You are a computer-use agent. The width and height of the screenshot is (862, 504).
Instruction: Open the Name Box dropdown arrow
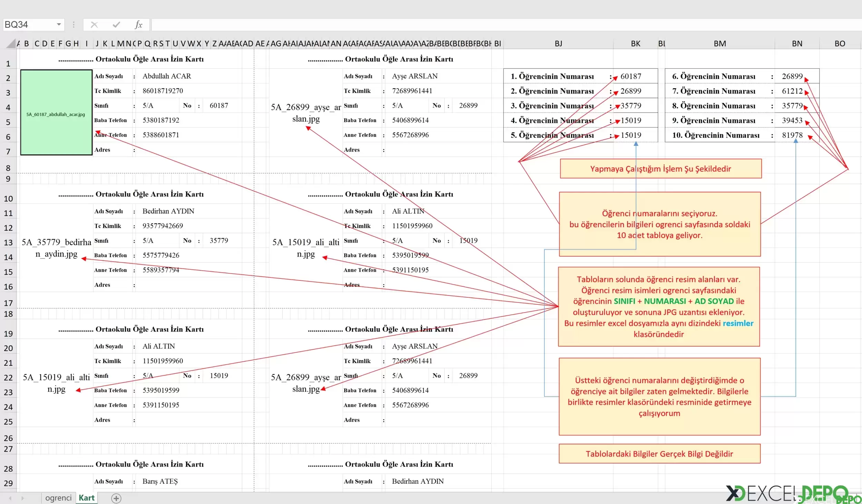[x=59, y=24]
